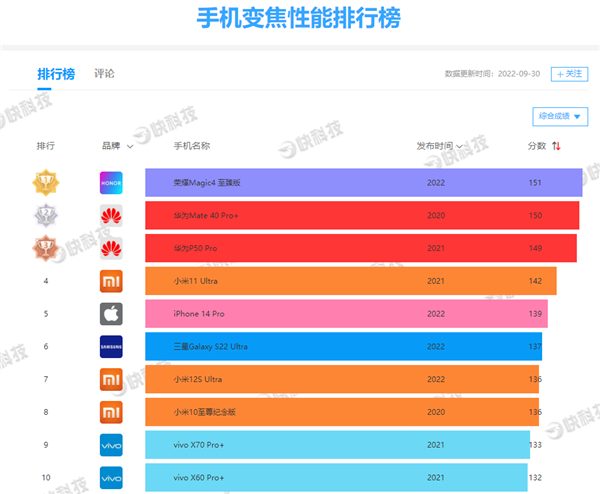This screenshot has height=494, width=600.
Task: Click the 2021 year in 小米11 Ultra row
Action: [436, 281]
